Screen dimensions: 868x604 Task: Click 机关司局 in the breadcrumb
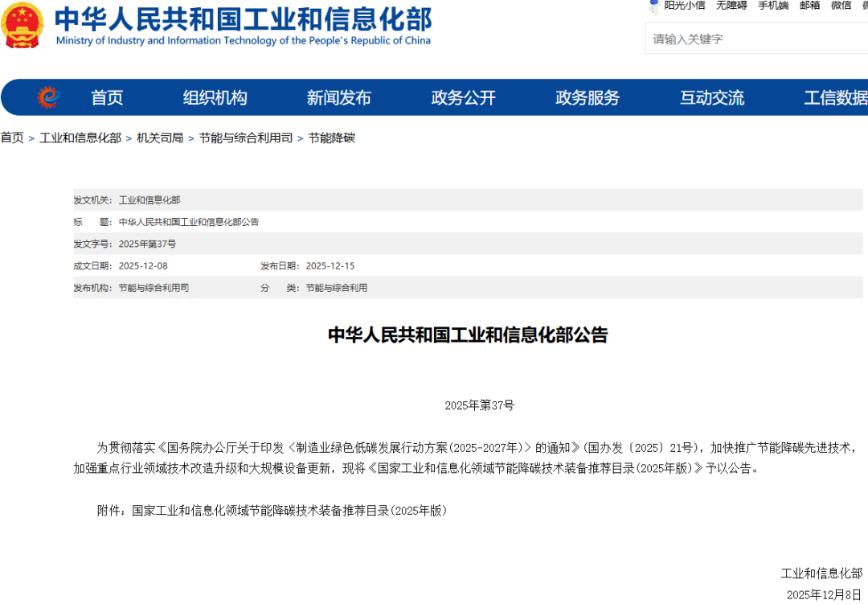[160, 138]
